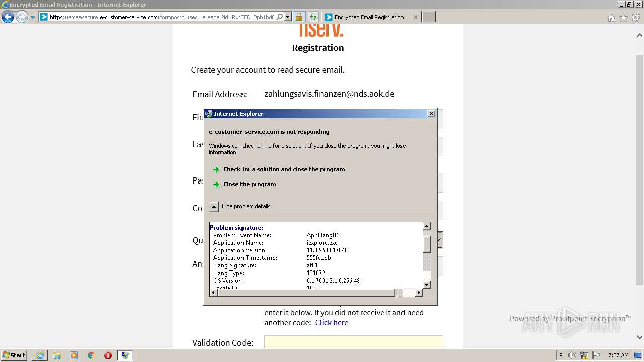Click the 'Application Timestamp' value 555fe1bb

(x=319, y=258)
